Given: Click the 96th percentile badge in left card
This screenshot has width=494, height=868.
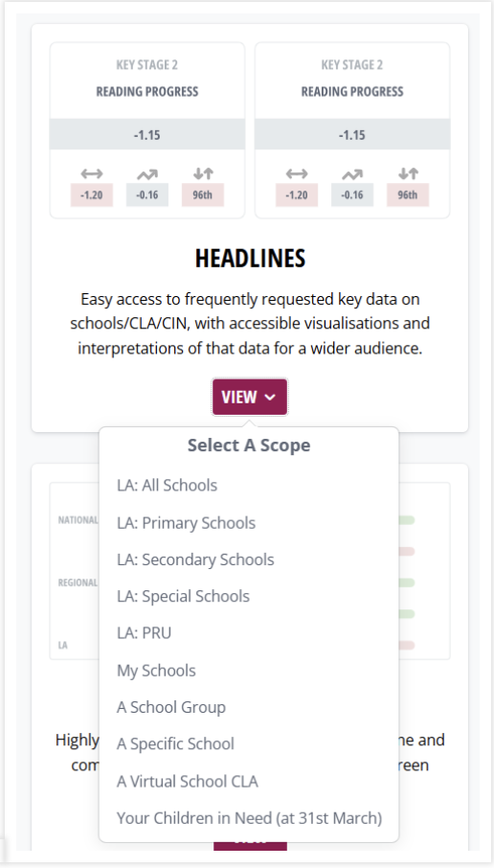Looking at the screenshot, I should 203,194.
